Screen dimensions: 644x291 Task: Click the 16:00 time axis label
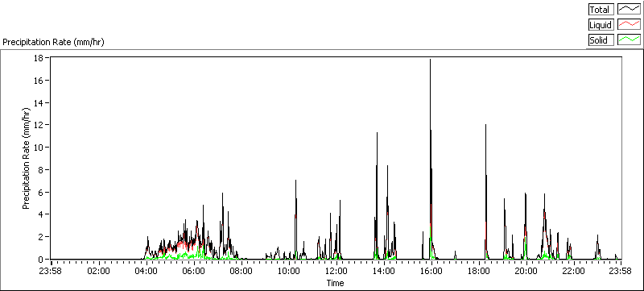(x=431, y=271)
